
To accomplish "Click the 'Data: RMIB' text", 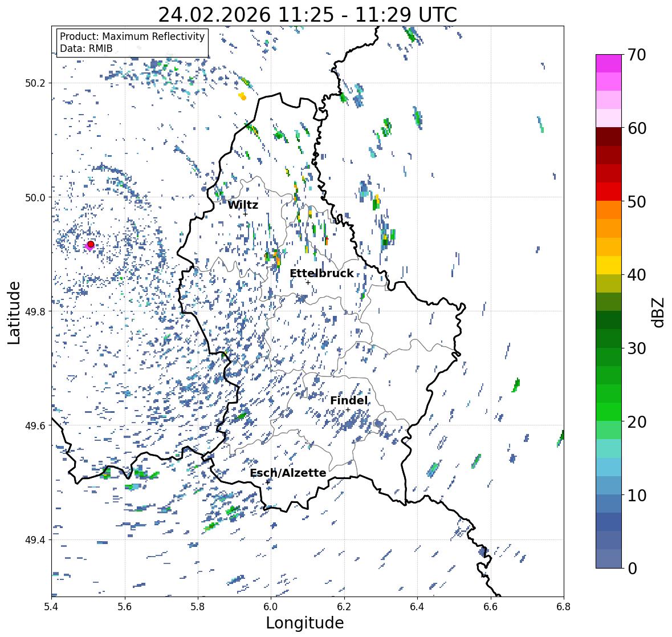I will tap(86, 48).
